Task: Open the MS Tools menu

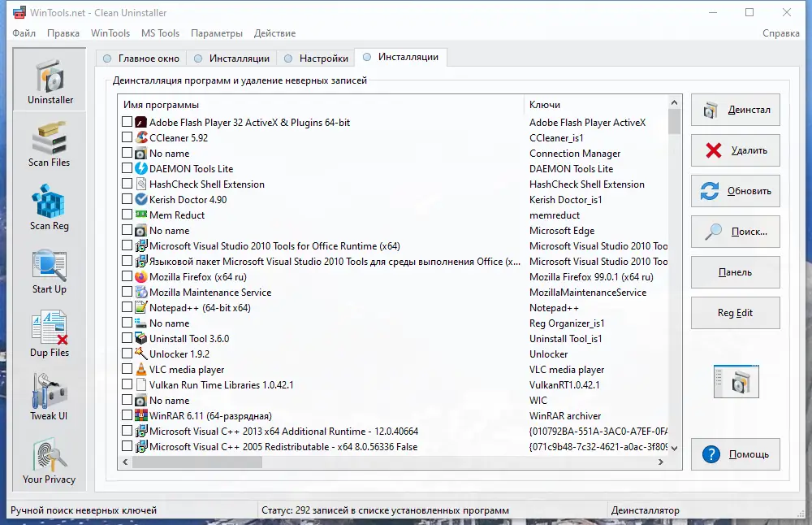Action: point(160,33)
